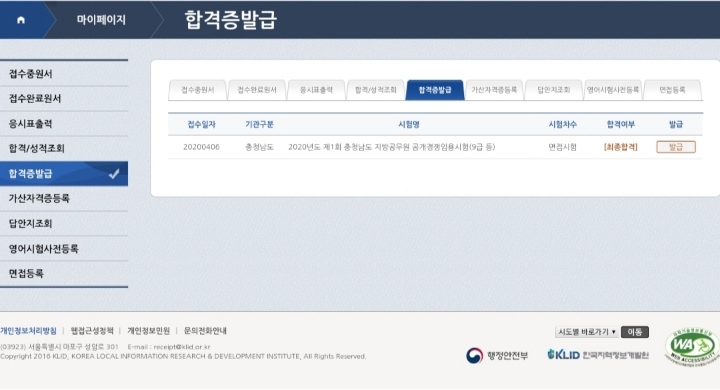Screen dimensions: 720x390
Task: Switch to the 합격/성적조회 tab
Action: [x=376, y=90]
